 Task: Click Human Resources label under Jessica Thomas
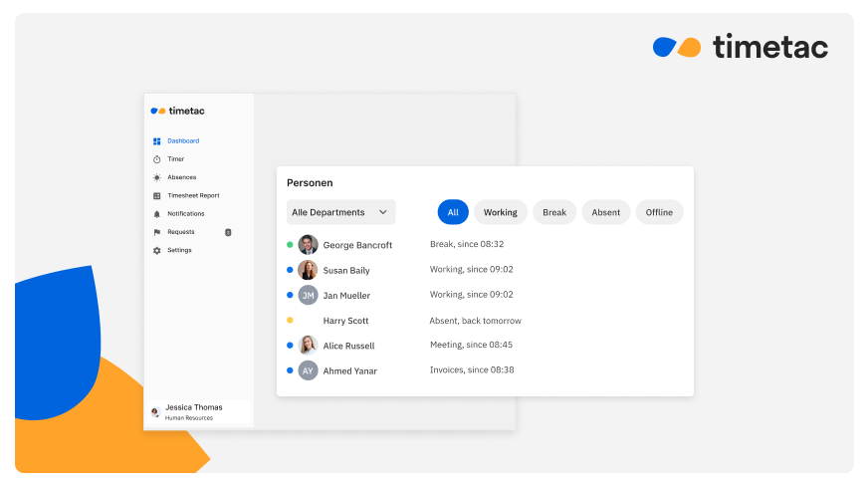[x=189, y=418]
